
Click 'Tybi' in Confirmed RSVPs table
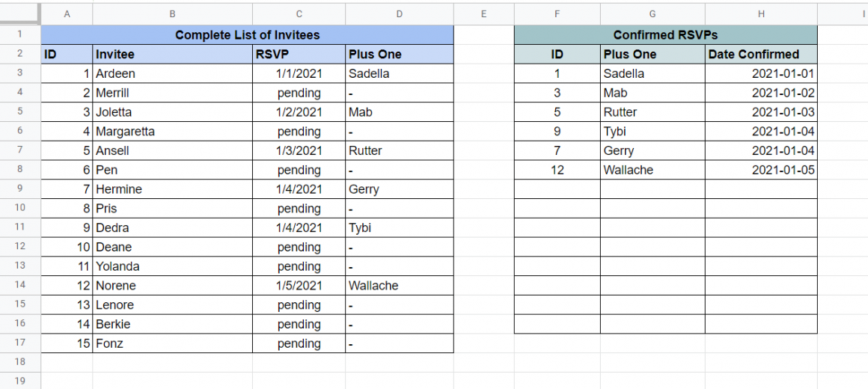(652, 132)
